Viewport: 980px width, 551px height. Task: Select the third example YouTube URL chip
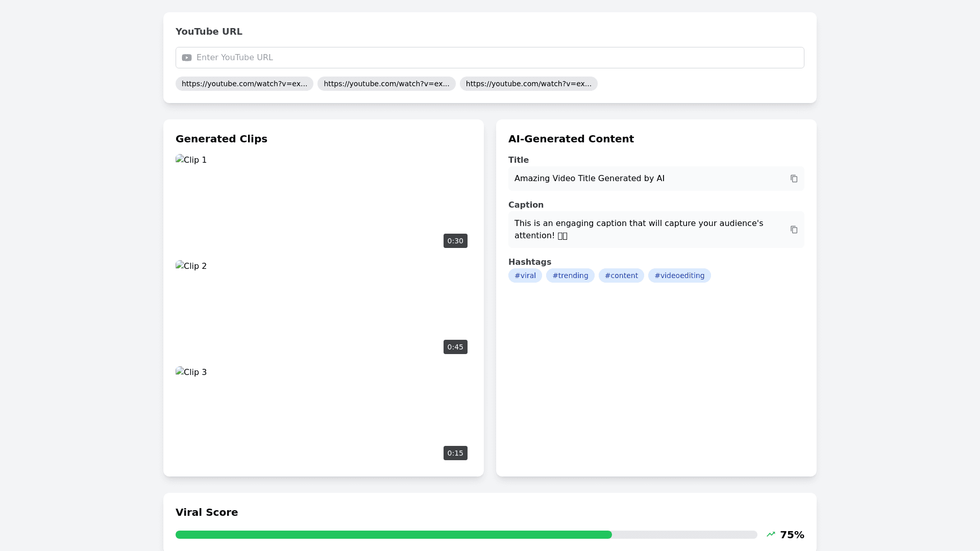tap(528, 84)
